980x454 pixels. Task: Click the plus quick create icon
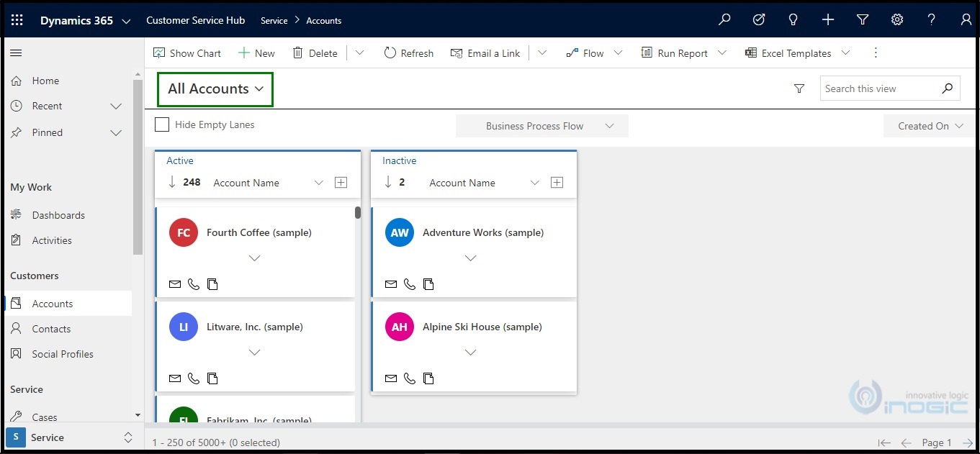(x=828, y=20)
